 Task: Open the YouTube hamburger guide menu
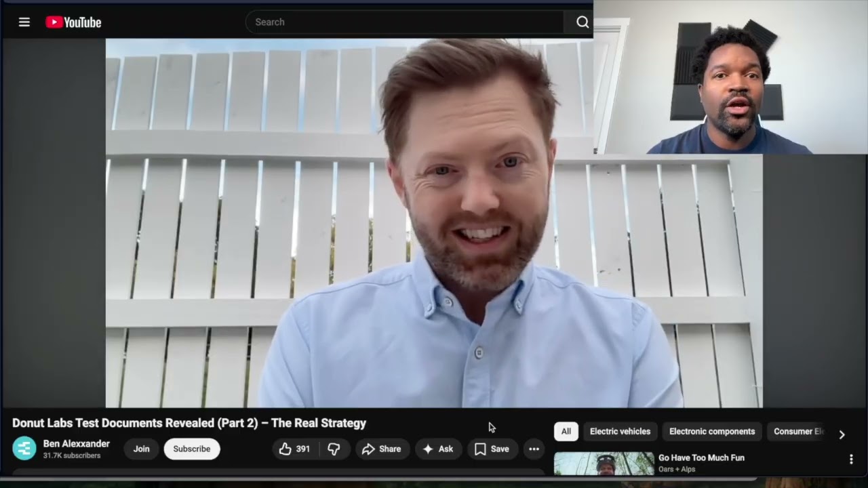point(24,22)
